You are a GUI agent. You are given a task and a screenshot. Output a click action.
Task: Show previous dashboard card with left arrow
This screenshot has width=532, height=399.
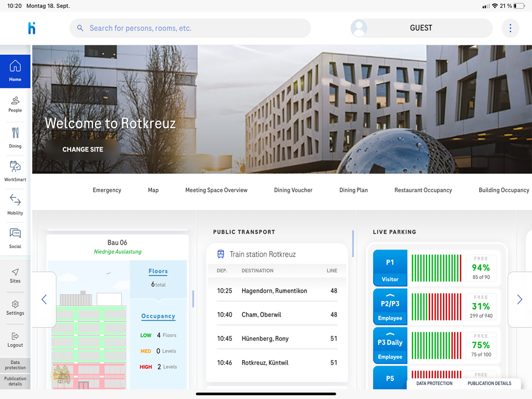(x=44, y=299)
